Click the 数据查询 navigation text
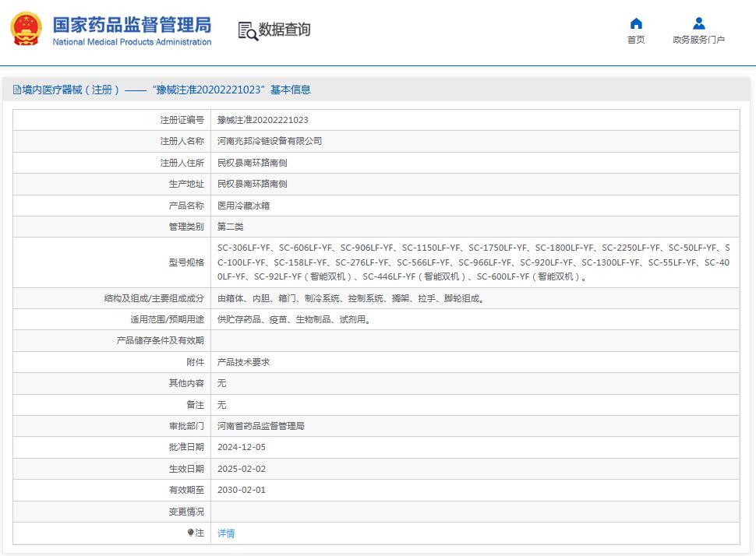 click(x=284, y=30)
